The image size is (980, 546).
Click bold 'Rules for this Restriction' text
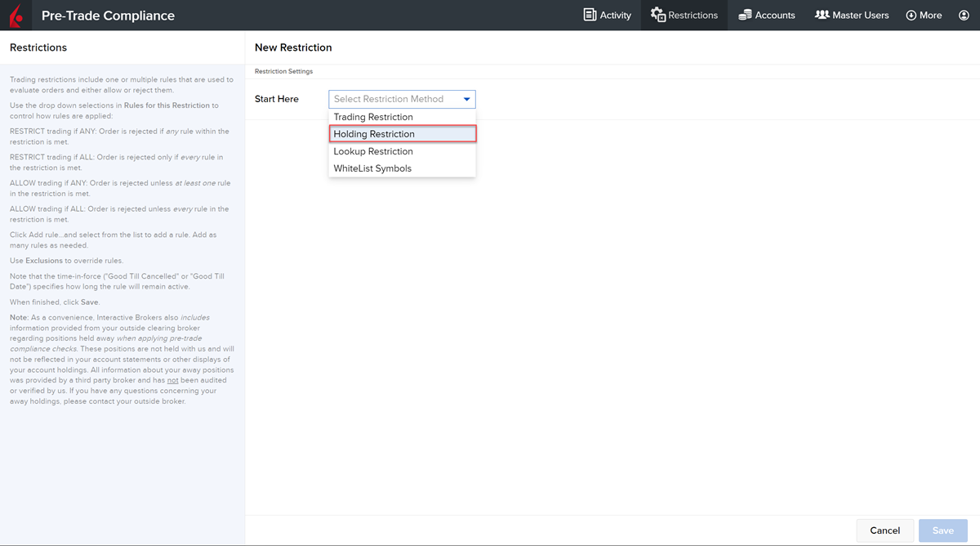(x=167, y=105)
